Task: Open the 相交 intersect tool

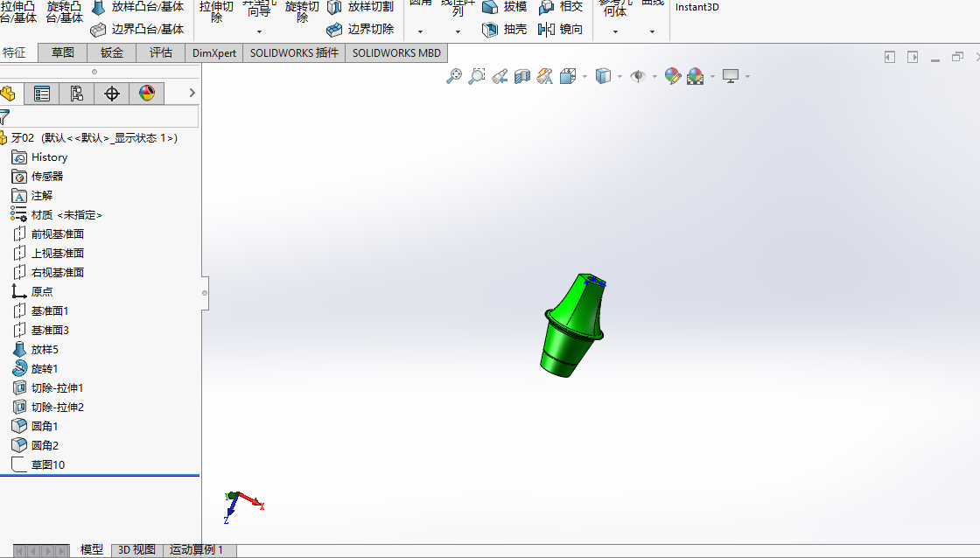Action: tap(561, 7)
